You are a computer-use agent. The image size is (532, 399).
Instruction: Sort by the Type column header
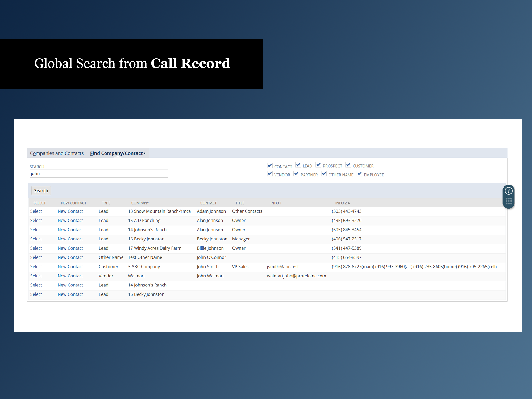coord(106,203)
